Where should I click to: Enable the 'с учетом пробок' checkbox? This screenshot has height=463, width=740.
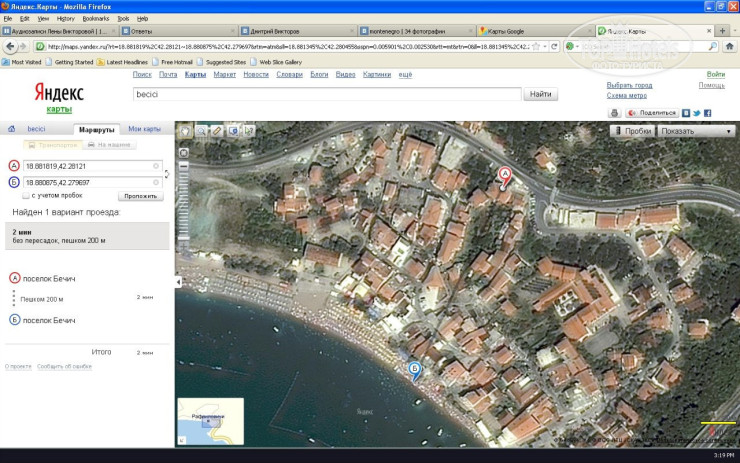pos(25,196)
